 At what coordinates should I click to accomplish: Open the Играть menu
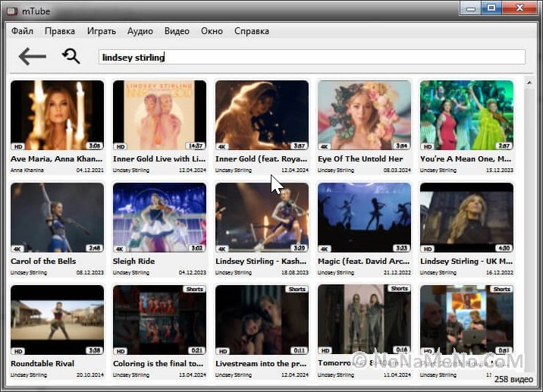[x=101, y=31]
